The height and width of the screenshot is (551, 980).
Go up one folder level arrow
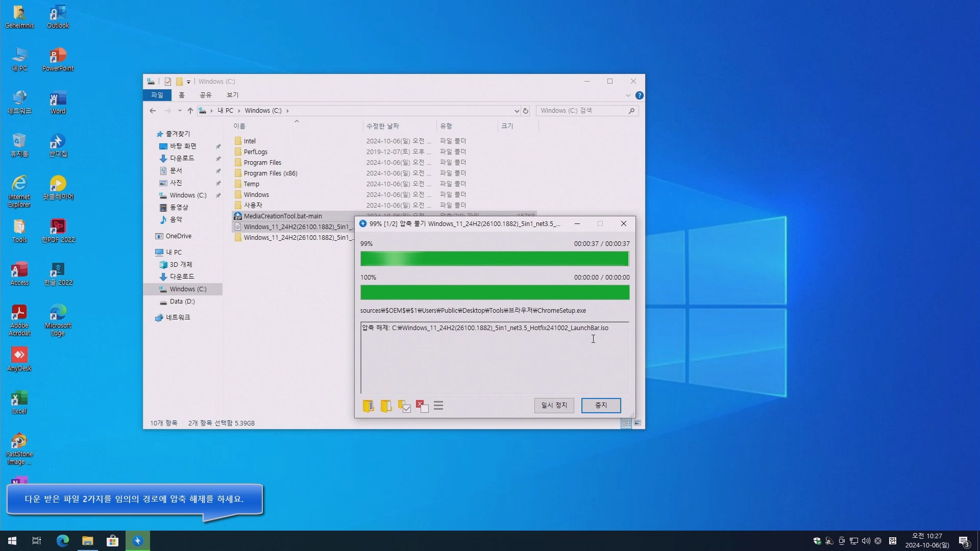click(x=190, y=111)
